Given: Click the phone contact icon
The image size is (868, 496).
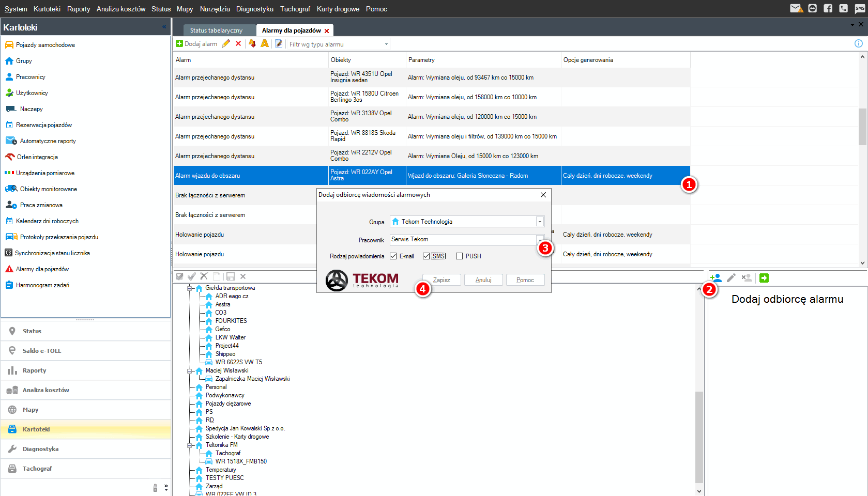Looking at the screenshot, I should (x=844, y=8).
